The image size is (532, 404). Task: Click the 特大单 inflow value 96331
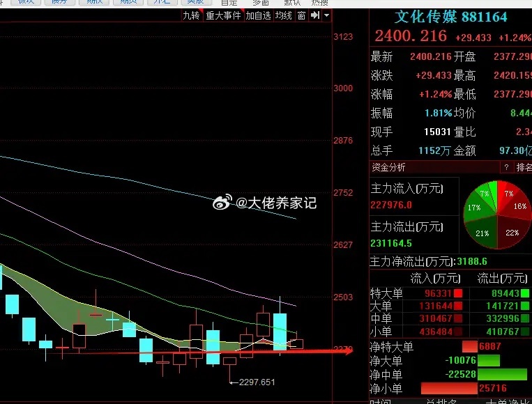[438, 293]
